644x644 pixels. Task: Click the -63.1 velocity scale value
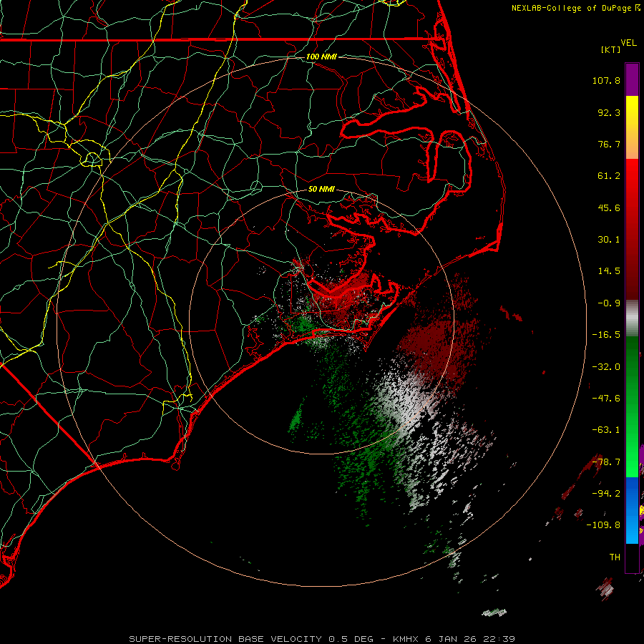click(x=606, y=430)
